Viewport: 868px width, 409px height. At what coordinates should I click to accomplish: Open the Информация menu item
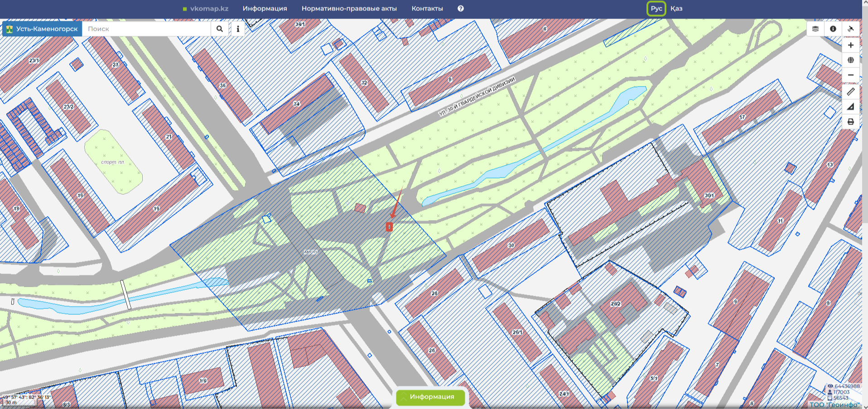click(x=265, y=9)
